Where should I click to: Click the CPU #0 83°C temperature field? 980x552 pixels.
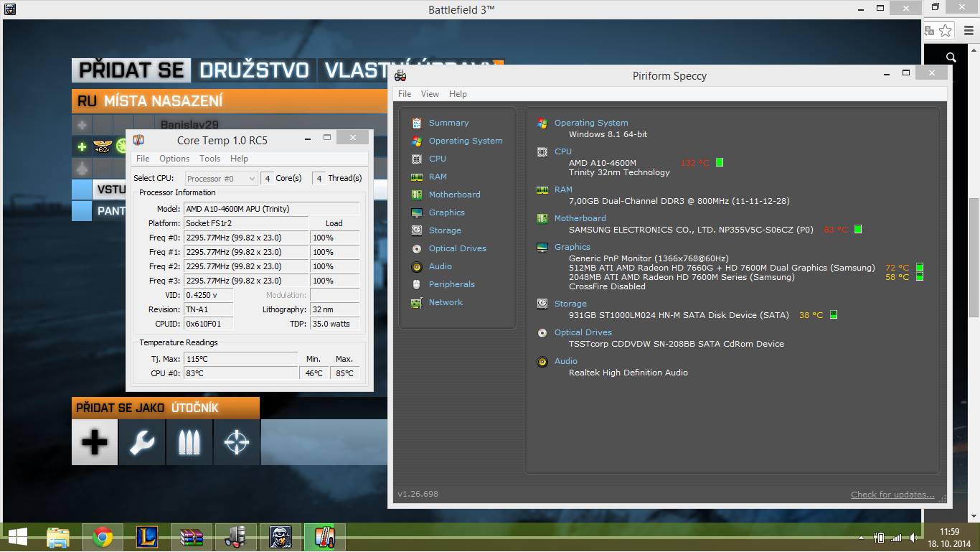[x=240, y=373]
